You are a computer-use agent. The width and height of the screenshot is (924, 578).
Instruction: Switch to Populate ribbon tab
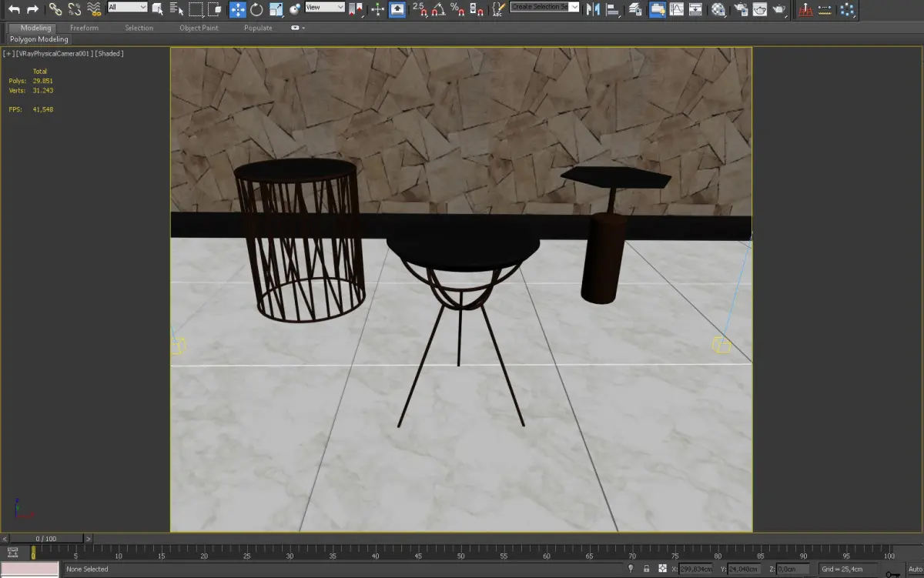[258, 28]
